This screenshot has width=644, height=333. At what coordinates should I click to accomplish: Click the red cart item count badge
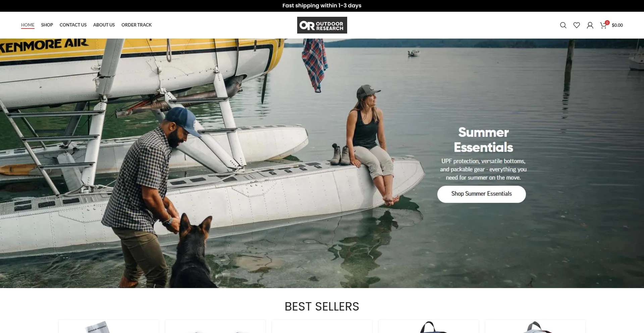607,22
